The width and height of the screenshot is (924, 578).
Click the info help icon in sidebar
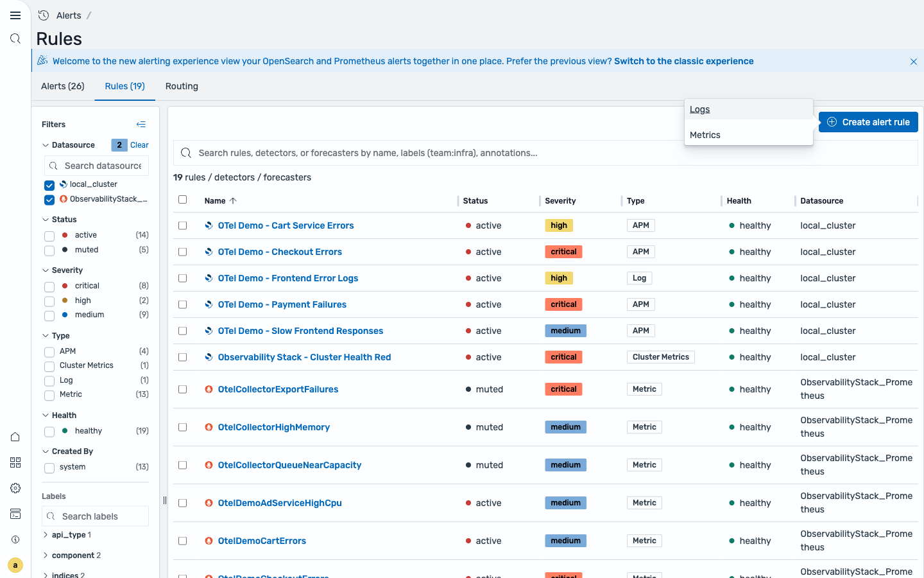[x=15, y=539]
